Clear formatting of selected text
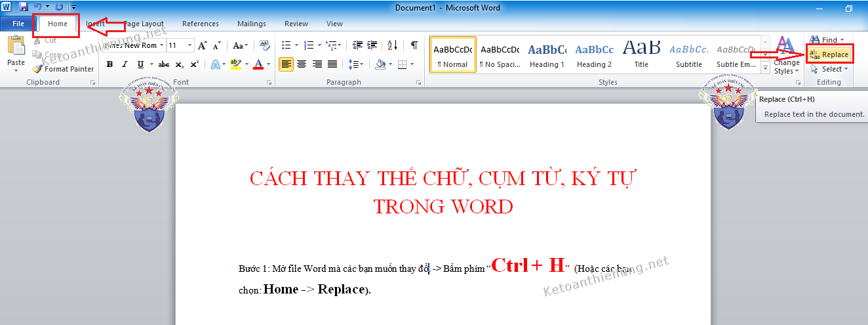 (265, 45)
